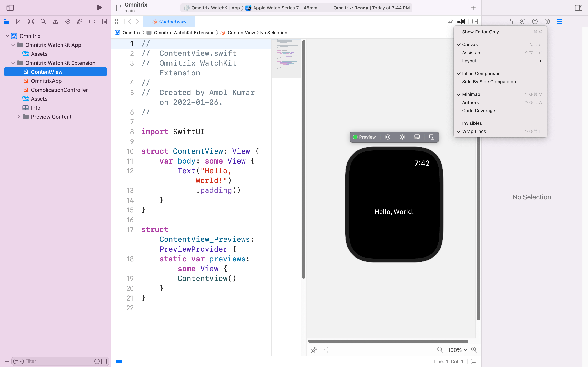
Task: Open the Breakpoint navigator
Action: pyautogui.click(x=92, y=21)
